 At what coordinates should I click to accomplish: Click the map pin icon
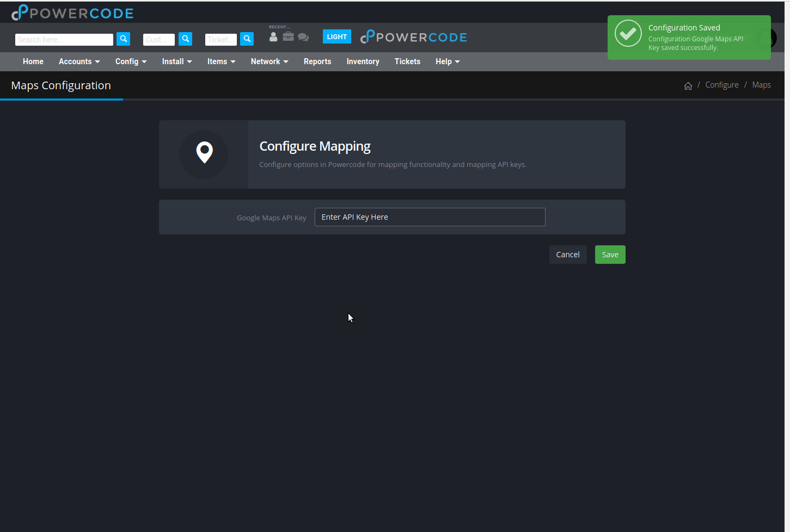(x=204, y=153)
